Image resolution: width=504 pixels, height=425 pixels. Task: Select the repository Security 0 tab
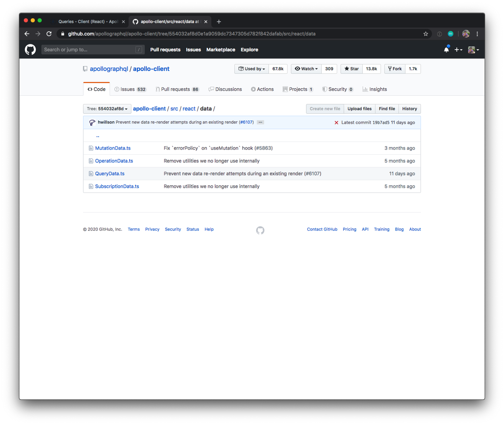pyautogui.click(x=338, y=89)
